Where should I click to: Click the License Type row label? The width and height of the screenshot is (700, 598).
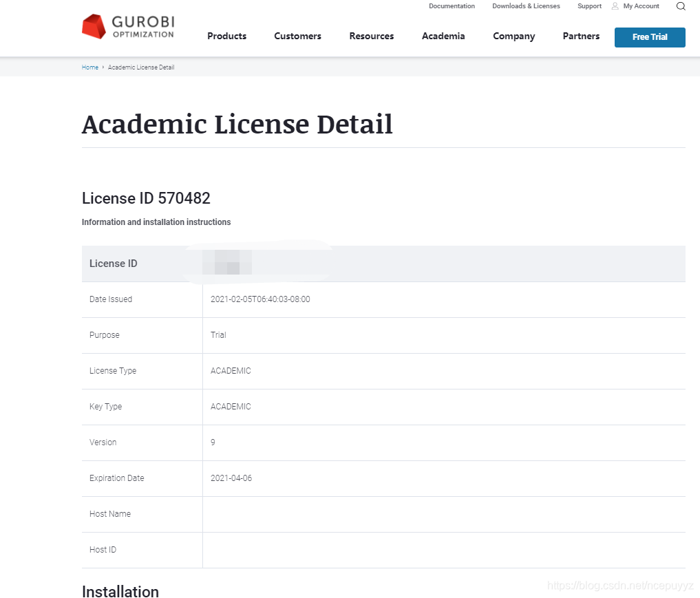click(113, 371)
